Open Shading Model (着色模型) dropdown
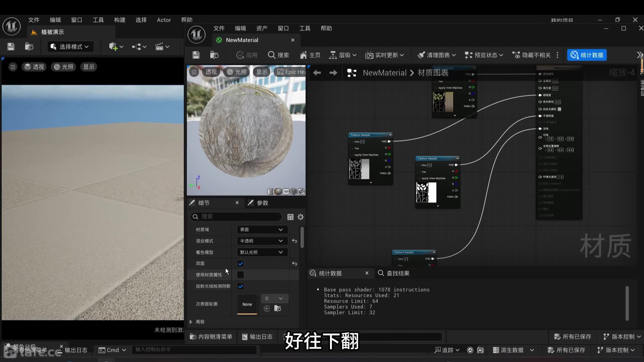Screen dimensions: 644x362 (262, 252)
